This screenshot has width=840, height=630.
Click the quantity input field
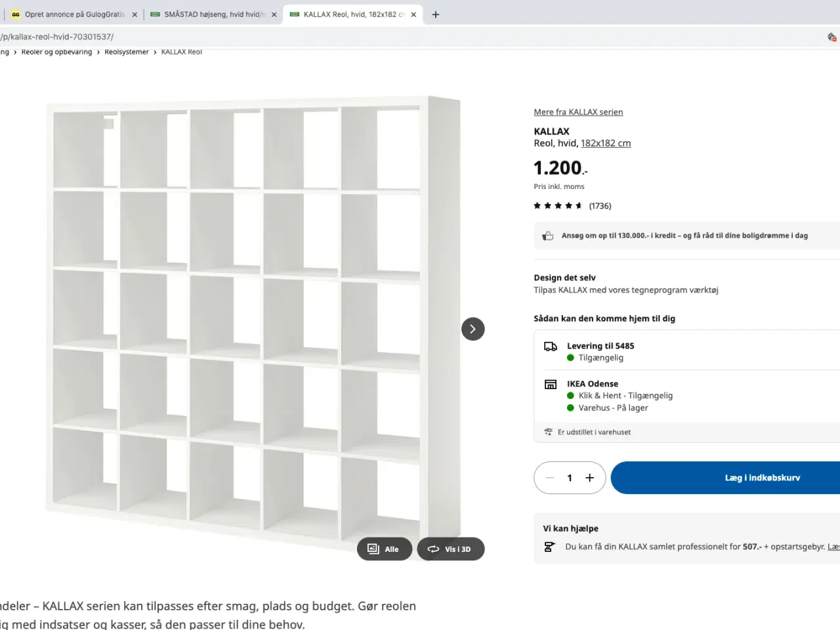tap(570, 478)
